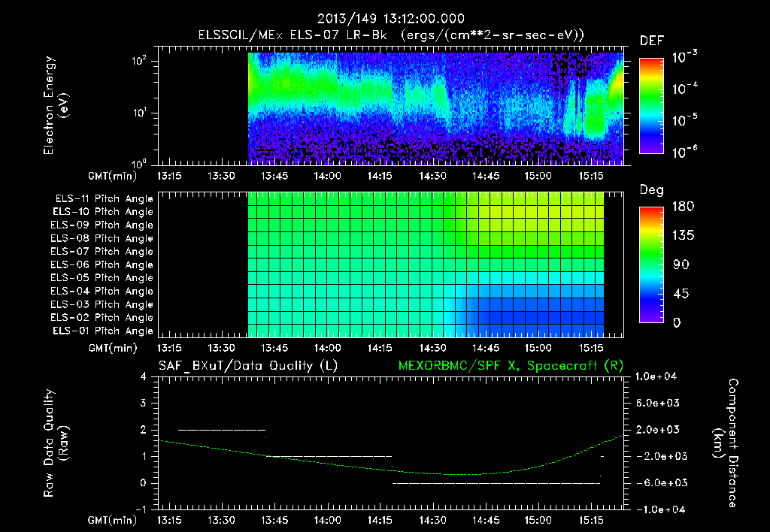
Task: Click the DEF color scale bar
Action: [x=651, y=106]
